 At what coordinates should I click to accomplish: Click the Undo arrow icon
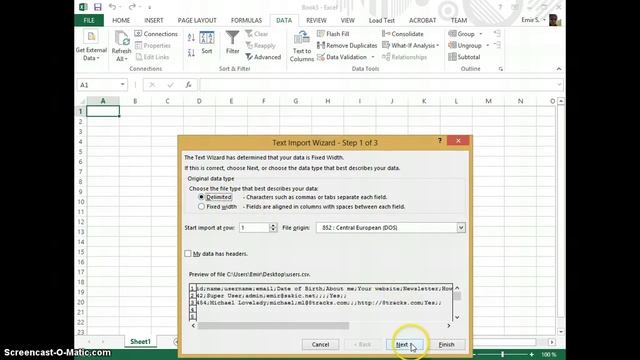(x=112, y=7)
